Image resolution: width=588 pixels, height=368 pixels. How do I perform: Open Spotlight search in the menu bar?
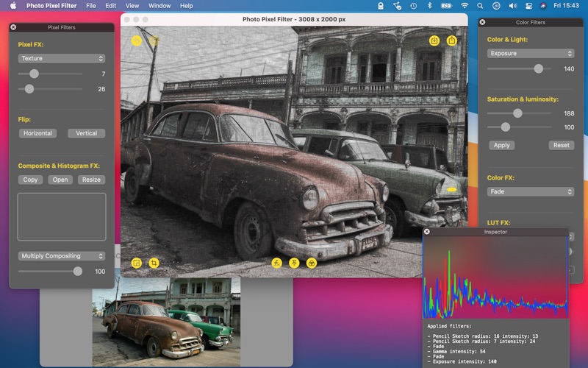click(x=480, y=6)
